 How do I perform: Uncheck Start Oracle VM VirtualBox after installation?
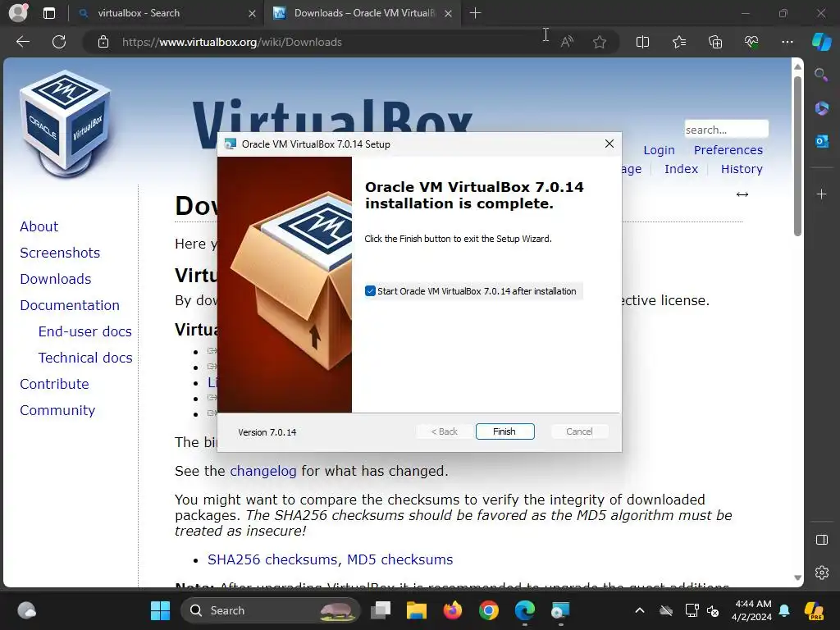coord(370,291)
